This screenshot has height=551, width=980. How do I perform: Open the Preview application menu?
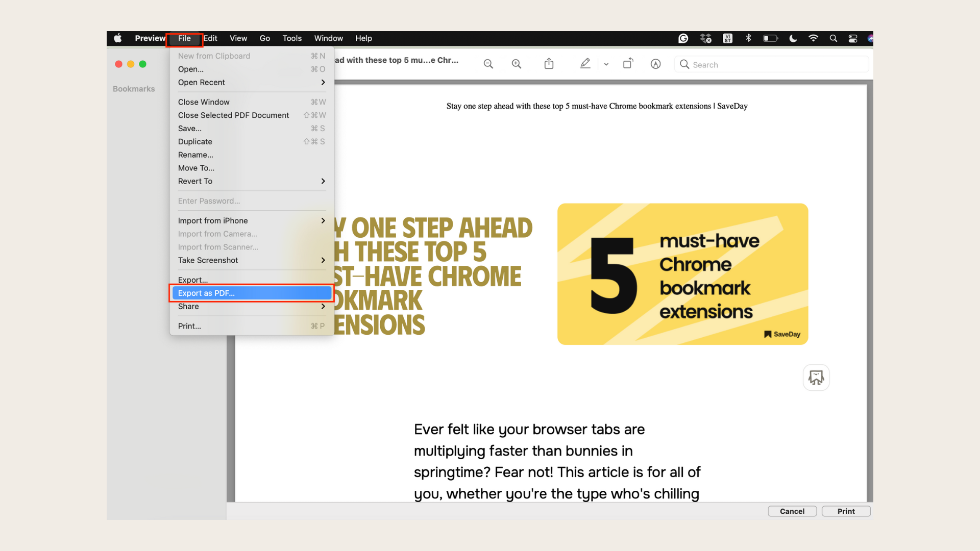(x=150, y=38)
